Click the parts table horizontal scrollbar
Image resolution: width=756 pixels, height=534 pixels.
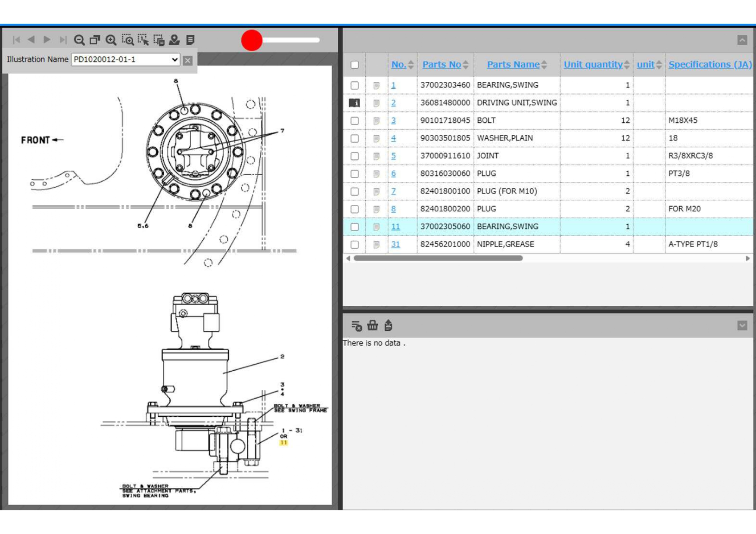tap(438, 258)
